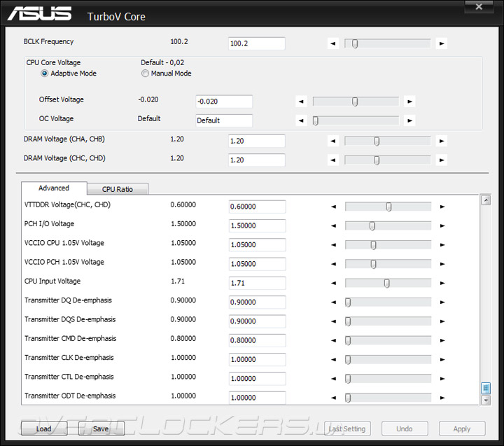Decrease VTTDDR Voltage(CHC, CHD) left arrow
This screenshot has height=446, width=504.
[334, 207]
